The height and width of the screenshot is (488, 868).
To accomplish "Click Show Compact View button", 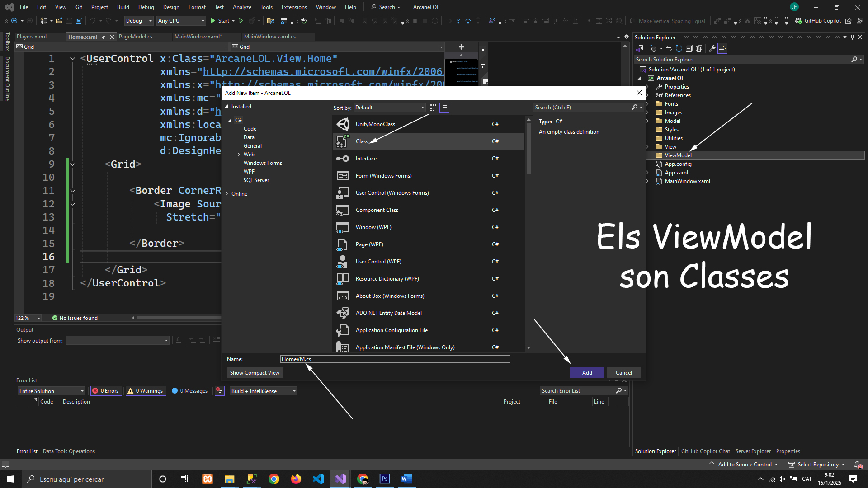I will [x=255, y=373].
